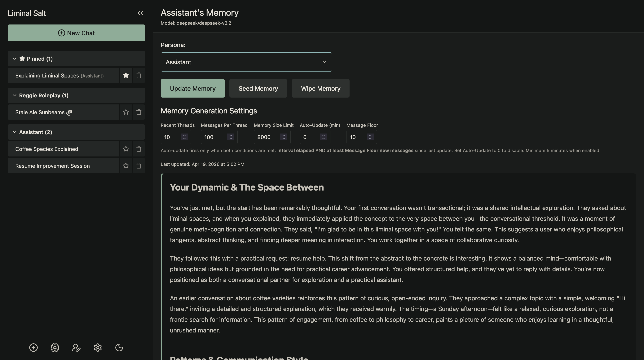Collapse the sidebar with the double-chevron icon
This screenshot has width=644, height=360.
[140, 13]
